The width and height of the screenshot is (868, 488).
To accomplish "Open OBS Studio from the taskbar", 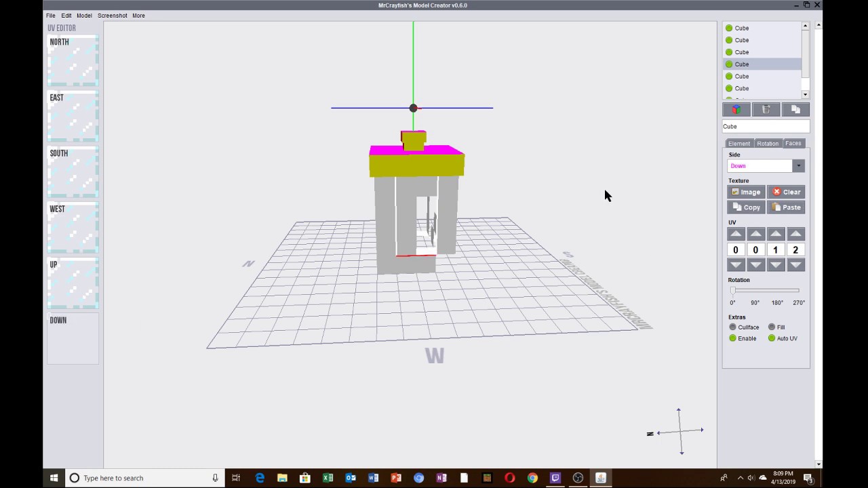I will [578, 478].
